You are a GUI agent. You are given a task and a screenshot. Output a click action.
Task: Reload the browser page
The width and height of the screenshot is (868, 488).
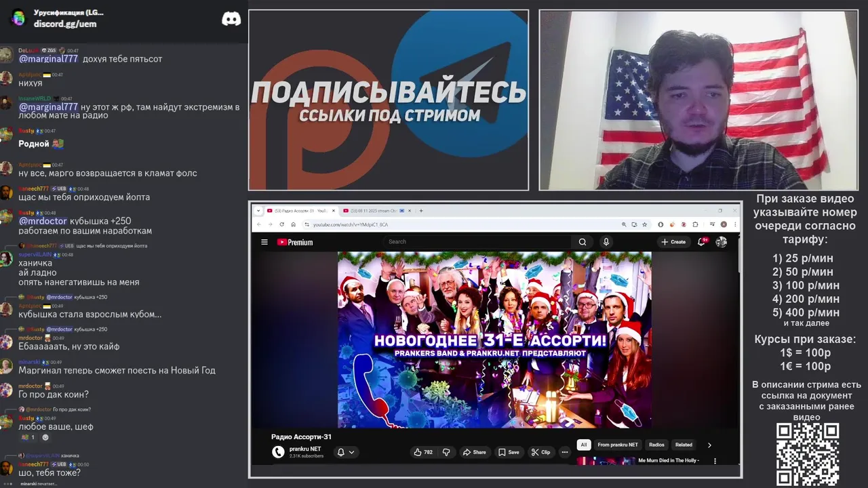pyautogui.click(x=282, y=224)
